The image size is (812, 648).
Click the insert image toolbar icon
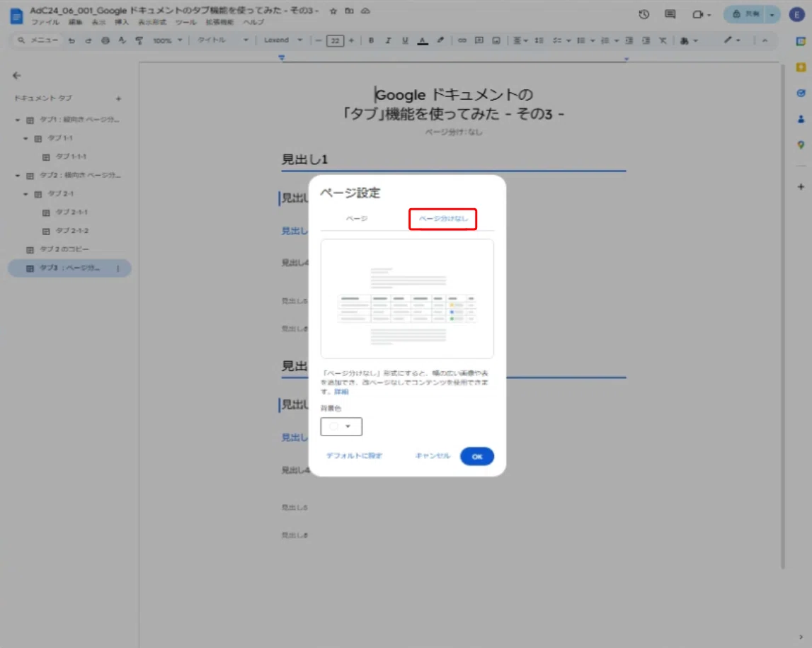click(496, 40)
